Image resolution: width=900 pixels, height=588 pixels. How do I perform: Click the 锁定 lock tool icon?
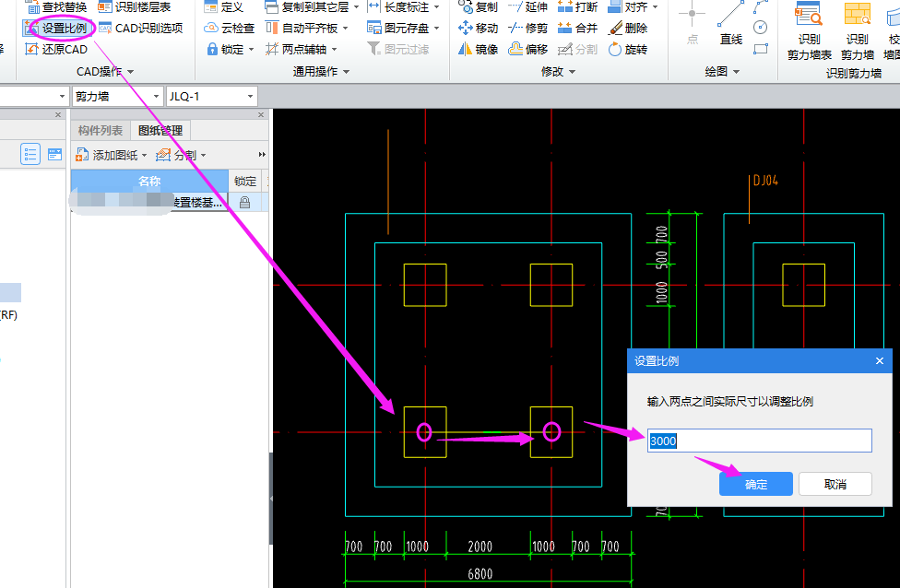(212, 50)
